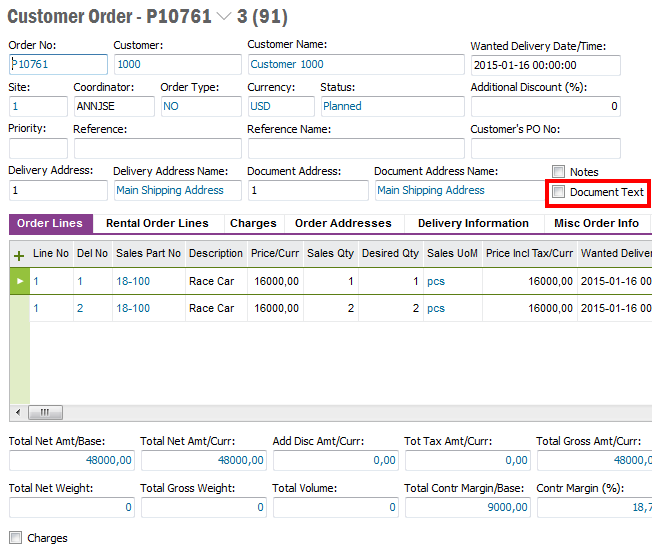Viewport: 652px width, 560px height.
Task: Click the Order No input field
Action: point(58,64)
